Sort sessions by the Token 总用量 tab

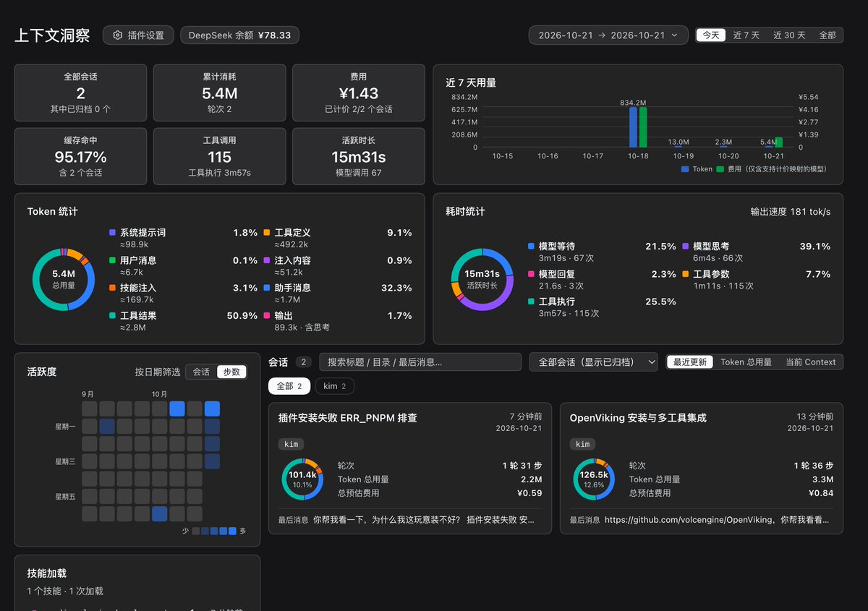(746, 362)
